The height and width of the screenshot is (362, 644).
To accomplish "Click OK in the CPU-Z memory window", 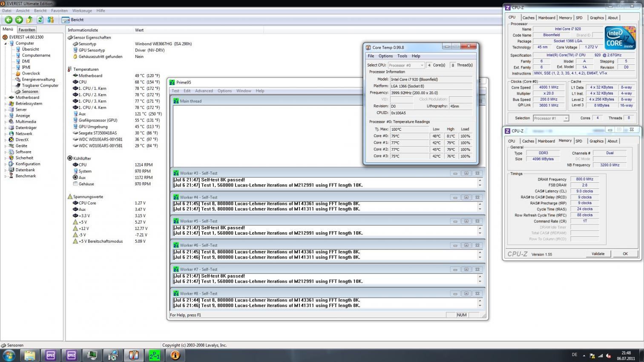I will pos(625,254).
